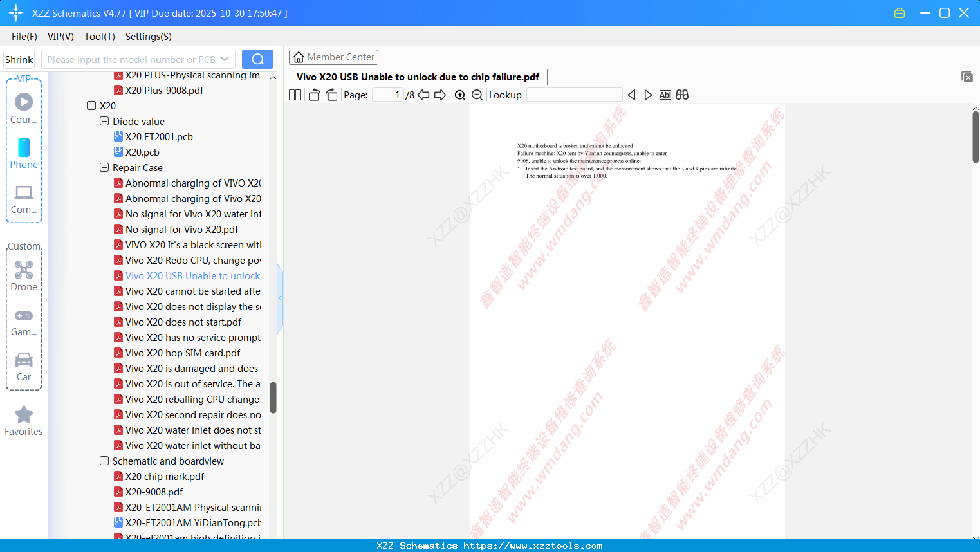Toggle the two-page split view icon

tap(295, 95)
